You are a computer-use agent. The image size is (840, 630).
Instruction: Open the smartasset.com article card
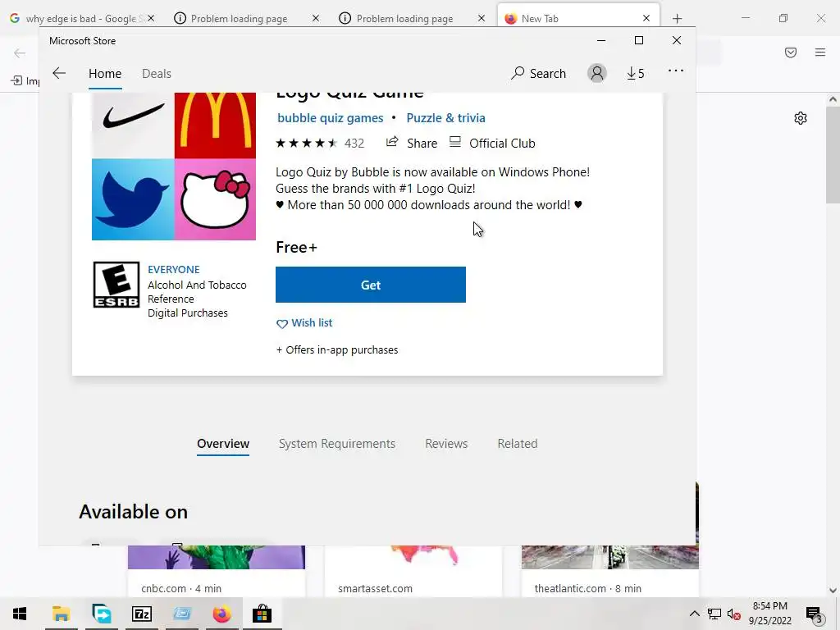(x=413, y=572)
